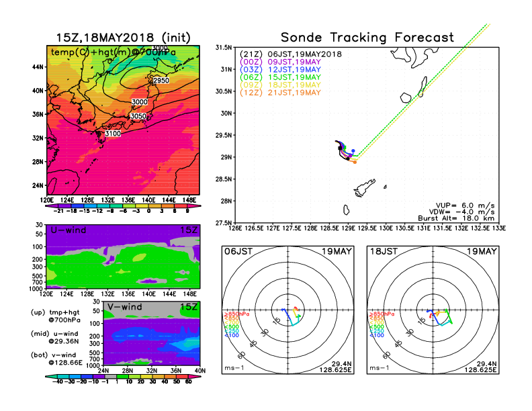Click the "<100" pressure legend in 06JST hodograph
The width and height of the screenshot is (532, 411).
pos(232,335)
